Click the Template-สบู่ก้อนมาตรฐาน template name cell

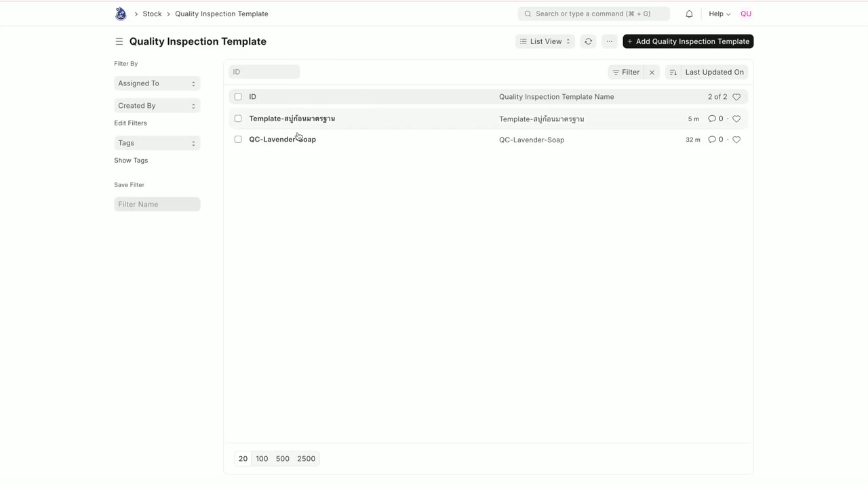tap(542, 119)
